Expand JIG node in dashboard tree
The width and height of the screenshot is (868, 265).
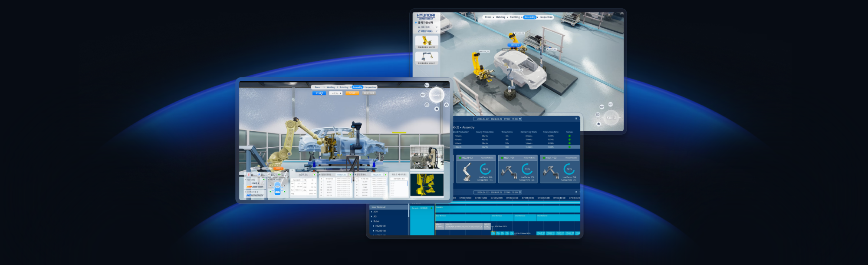pos(372,216)
